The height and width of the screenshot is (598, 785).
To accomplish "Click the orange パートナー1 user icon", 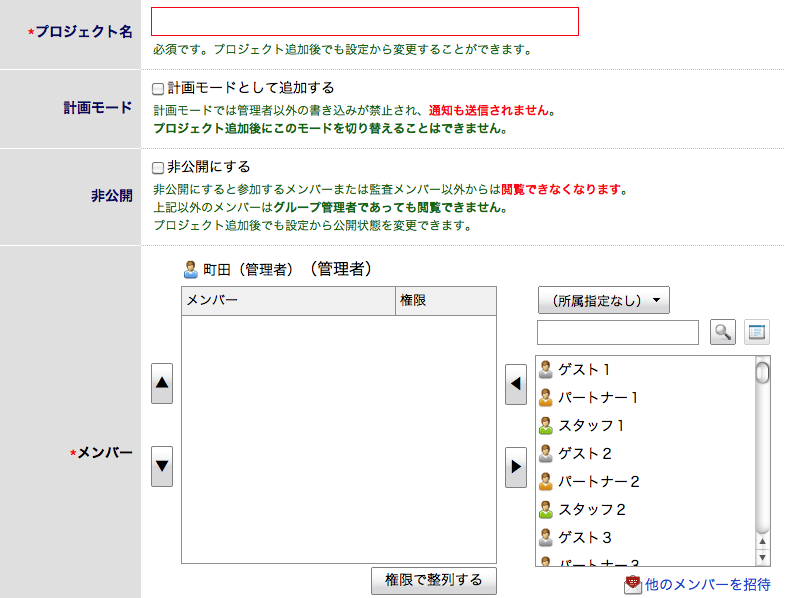I will (x=546, y=398).
